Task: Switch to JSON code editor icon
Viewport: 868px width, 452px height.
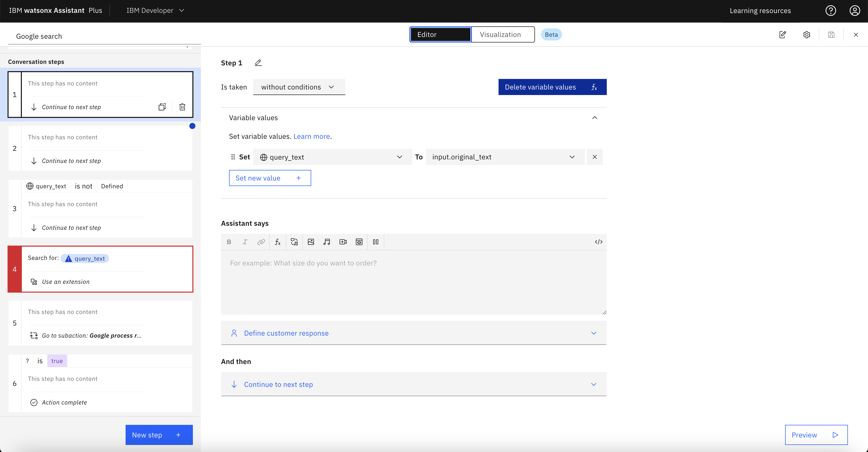Action: [599, 242]
